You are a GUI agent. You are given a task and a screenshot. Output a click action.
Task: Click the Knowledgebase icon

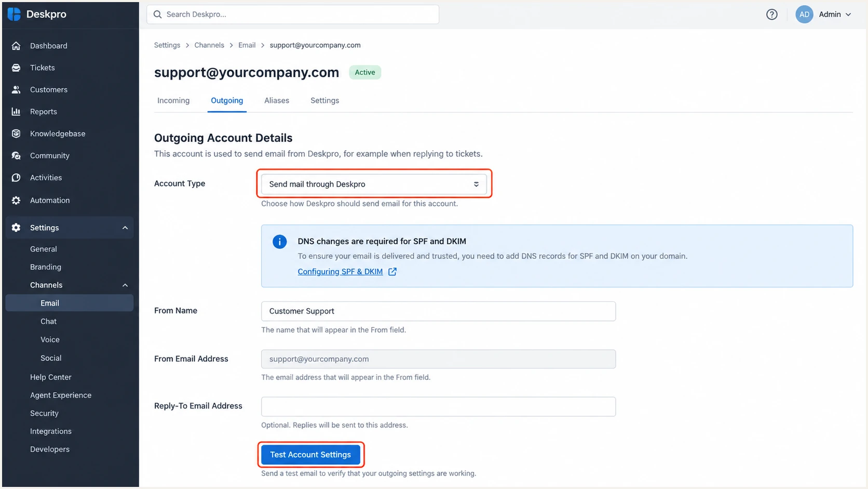[x=16, y=134]
